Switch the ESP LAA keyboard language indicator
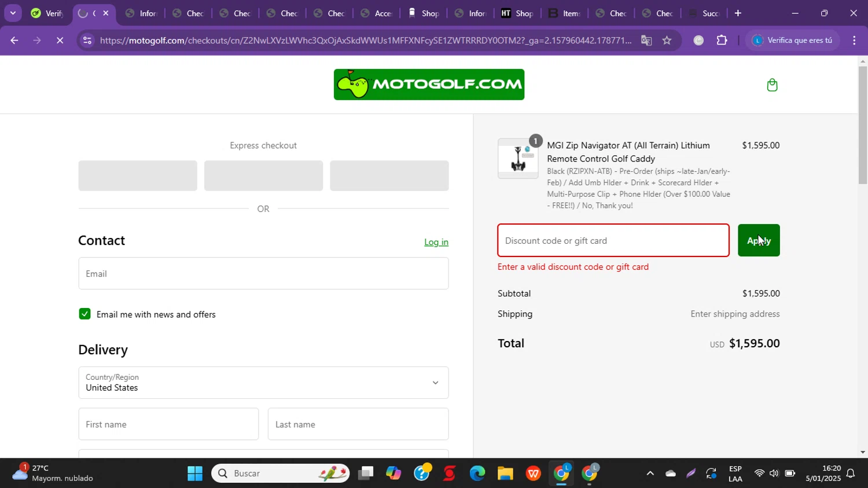Screen dimensions: 868x488 click(735, 473)
